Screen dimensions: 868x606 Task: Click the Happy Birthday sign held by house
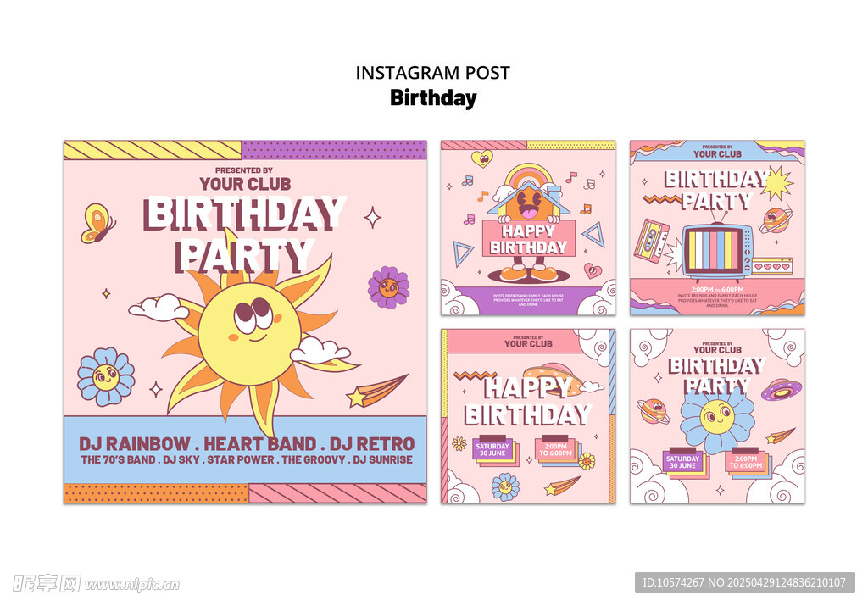coord(529,238)
